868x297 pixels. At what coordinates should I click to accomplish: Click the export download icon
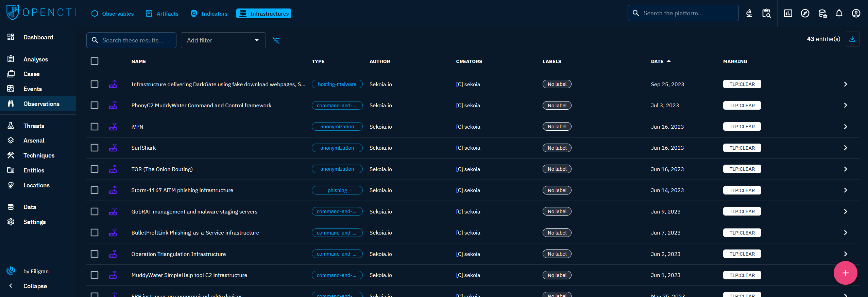[852, 39]
